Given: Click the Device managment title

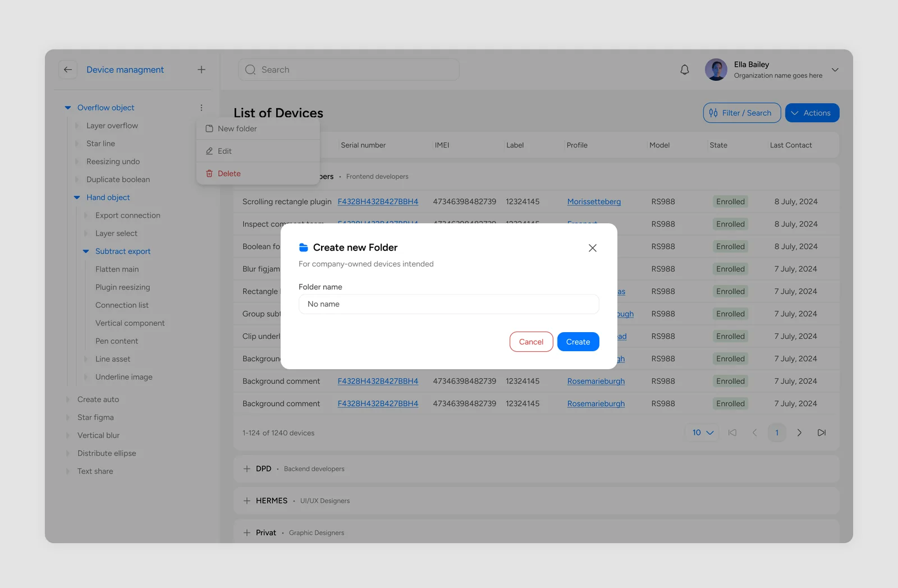Looking at the screenshot, I should 125,70.
